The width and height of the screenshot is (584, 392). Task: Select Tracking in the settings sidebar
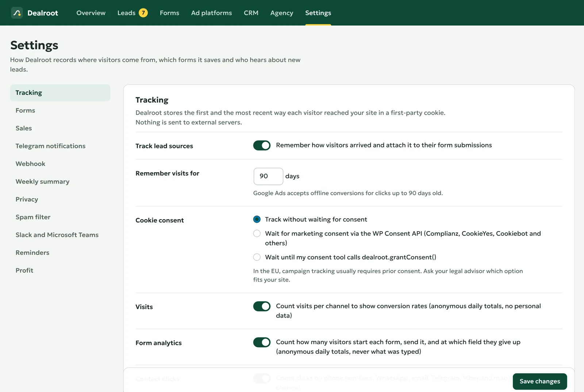pos(60,93)
